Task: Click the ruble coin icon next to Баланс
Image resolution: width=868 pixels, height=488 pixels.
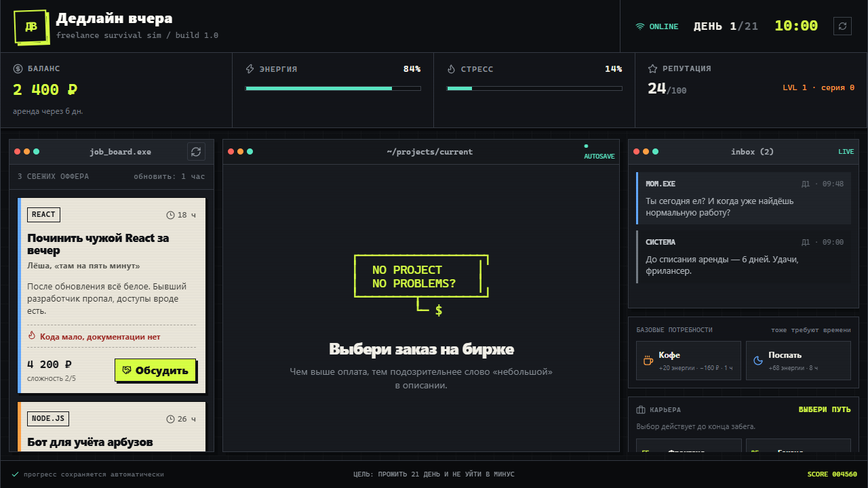Action: (x=18, y=69)
